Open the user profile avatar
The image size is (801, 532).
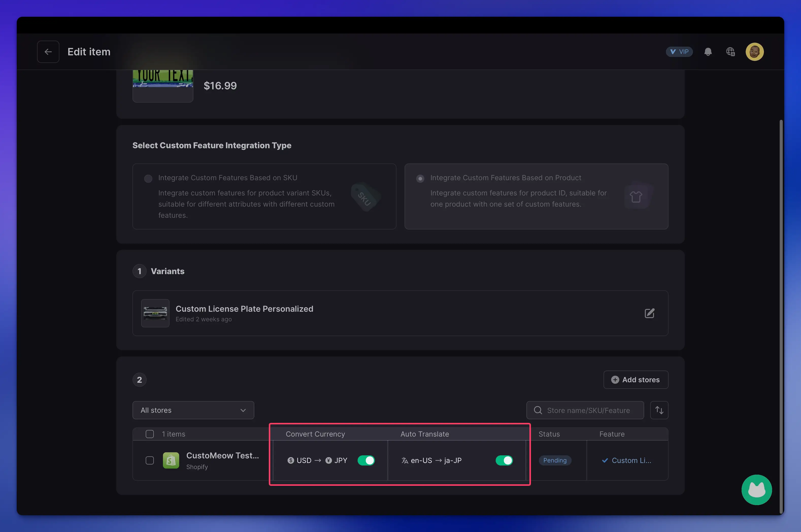pos(754,52)
